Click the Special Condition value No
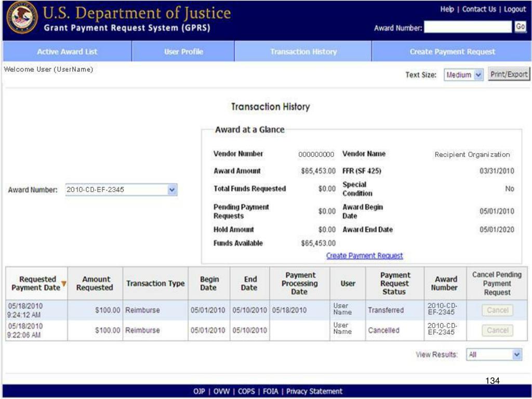532x399 pixels. 510,189
